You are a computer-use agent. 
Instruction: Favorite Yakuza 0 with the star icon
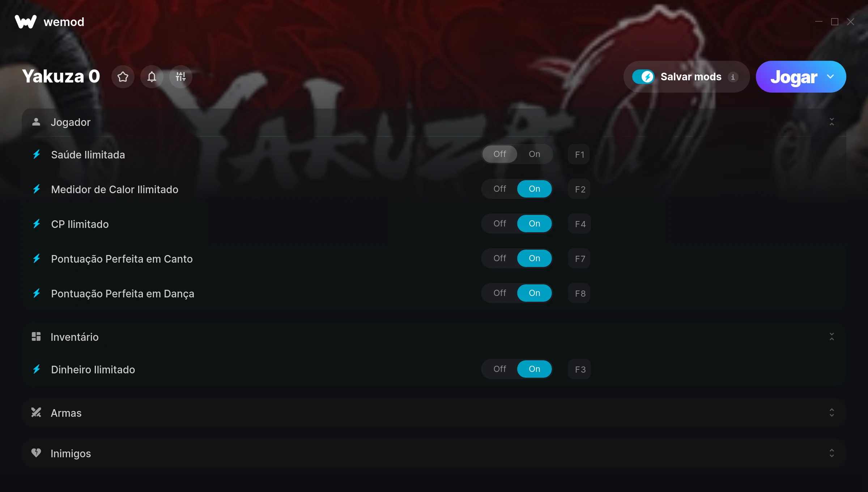pyautogui.click(x=123, y=77)
